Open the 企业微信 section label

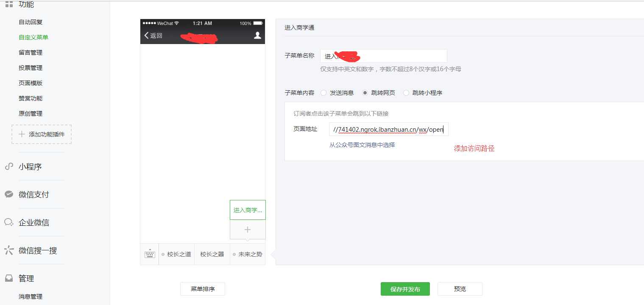coord(34,222)
